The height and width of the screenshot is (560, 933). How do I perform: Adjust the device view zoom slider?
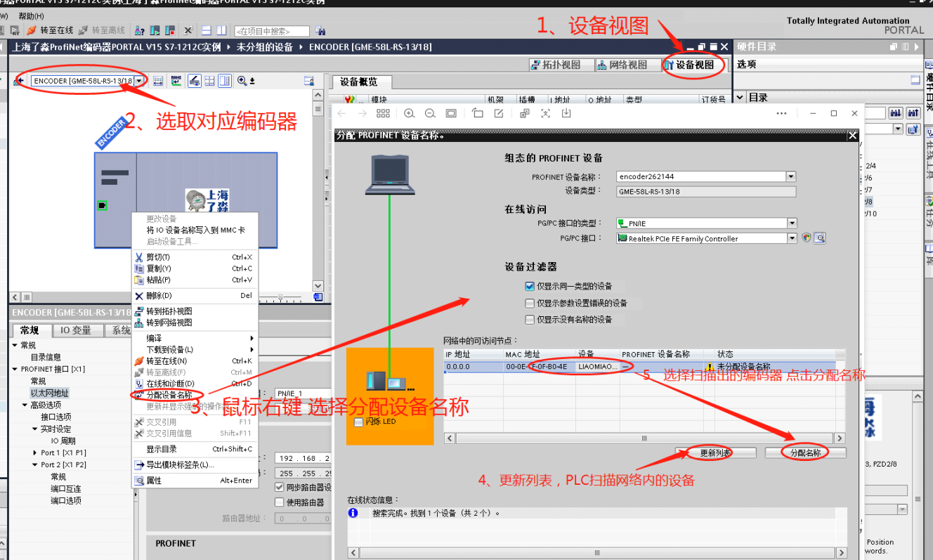(x=281, y=298)
